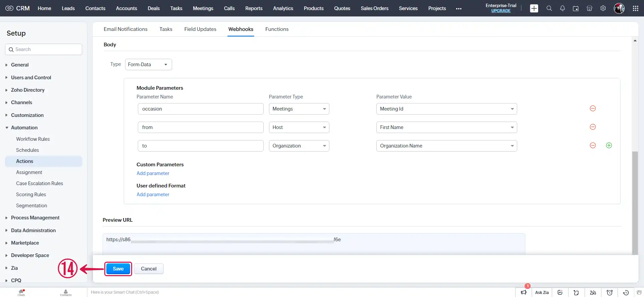The image size is (644, 297).
Task: Open the Analytics module
Action: pyautogui.click(x=283, y=8)
